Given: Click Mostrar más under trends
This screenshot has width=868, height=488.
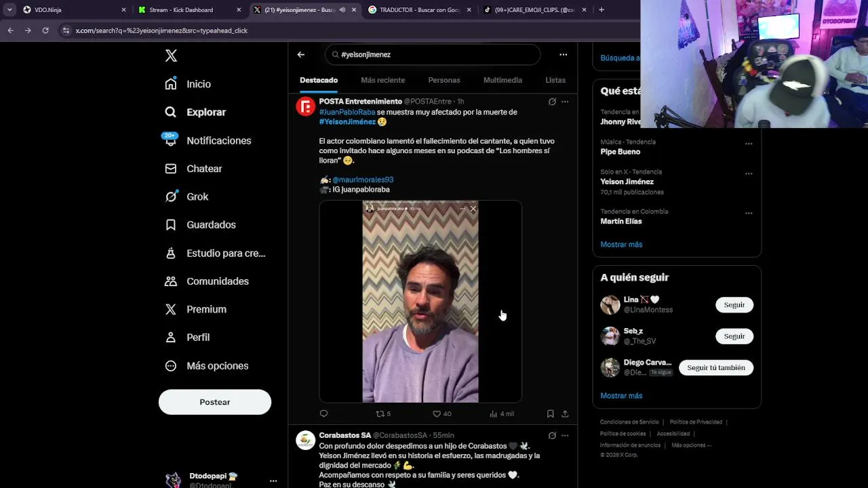Looking at the screenshot, I should pos(621,245).
